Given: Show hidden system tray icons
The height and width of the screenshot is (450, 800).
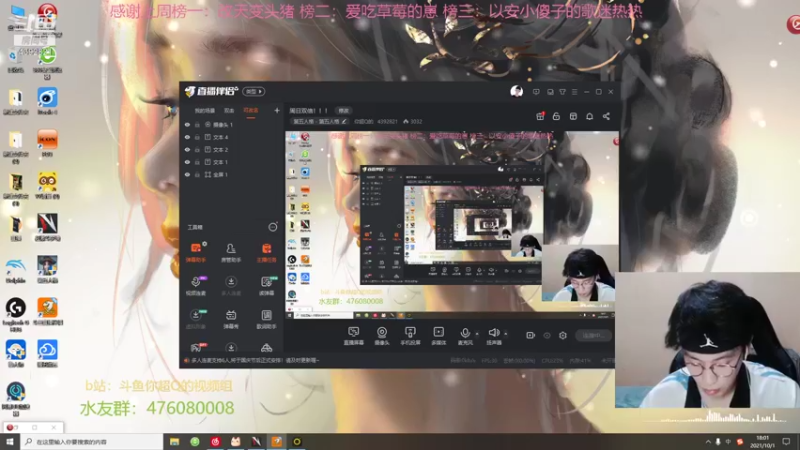Looking at the screenshot, I should [708, 441].
